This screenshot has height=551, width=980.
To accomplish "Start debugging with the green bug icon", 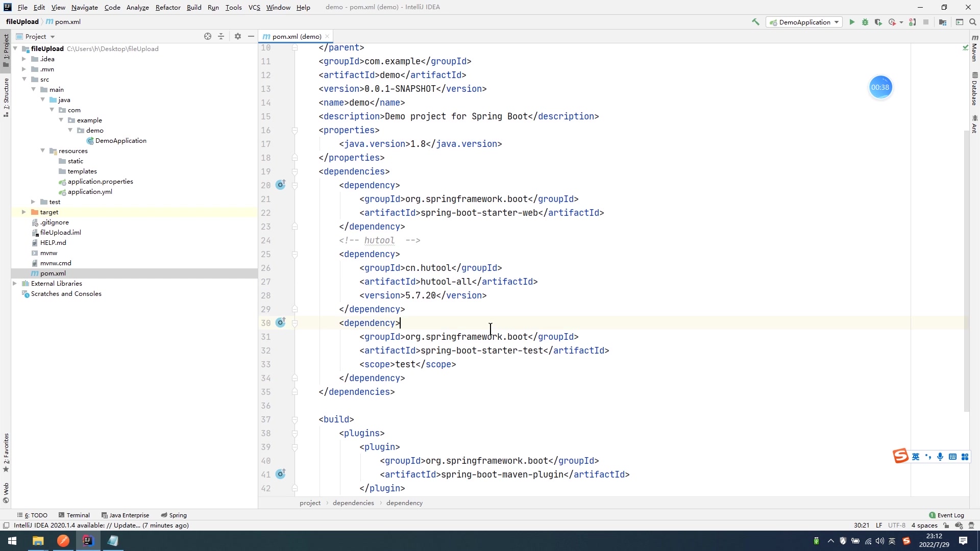I will click(865, 22).
